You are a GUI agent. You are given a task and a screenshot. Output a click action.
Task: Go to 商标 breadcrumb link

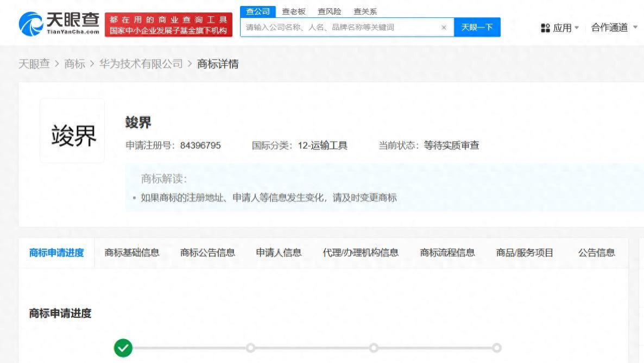[x=75, y=64]
